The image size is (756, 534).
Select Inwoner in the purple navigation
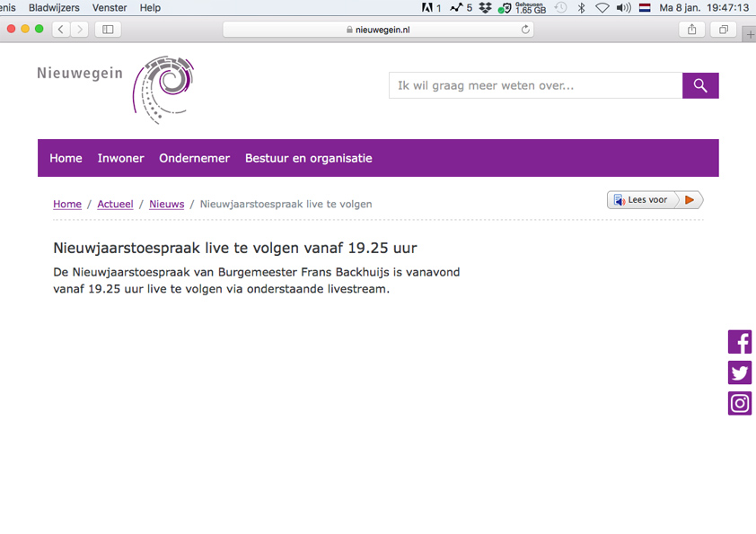click(x=120, y=158)
